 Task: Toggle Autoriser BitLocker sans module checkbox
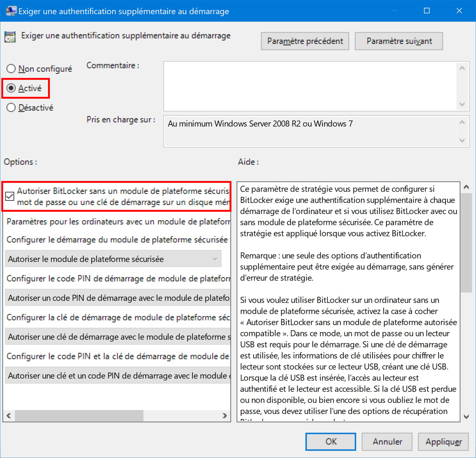tap(10, 196)
